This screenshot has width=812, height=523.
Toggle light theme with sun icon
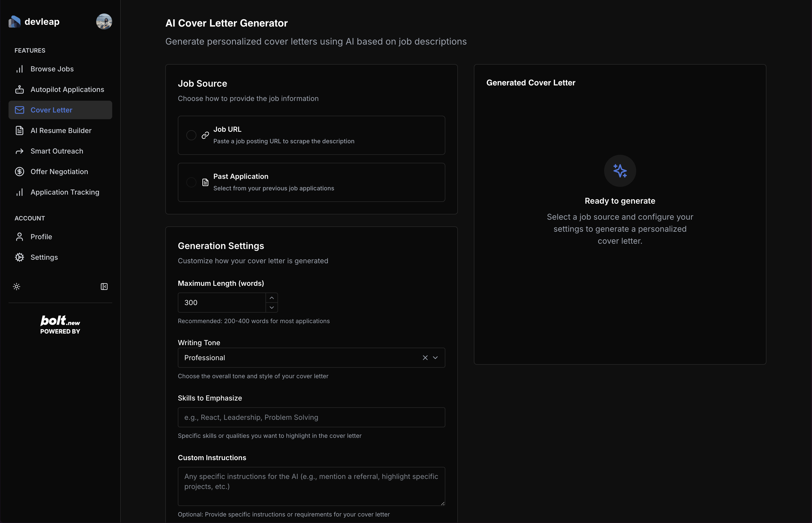pyautogui.click(x=17, y=287)
